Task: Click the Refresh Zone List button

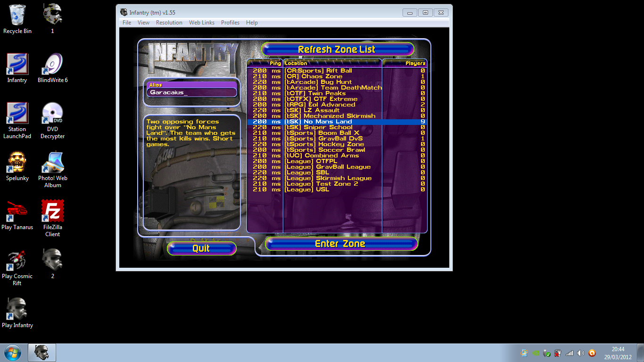Action: coord(337,49)
